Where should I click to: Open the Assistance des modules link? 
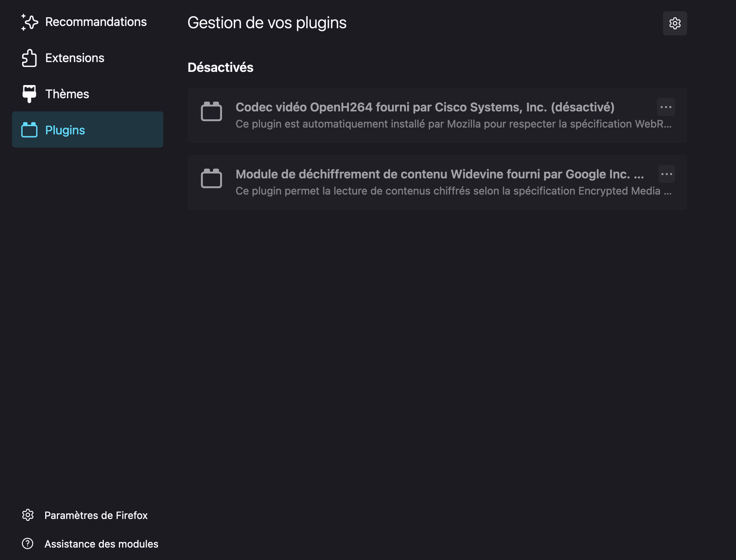(x=101, y=544)
